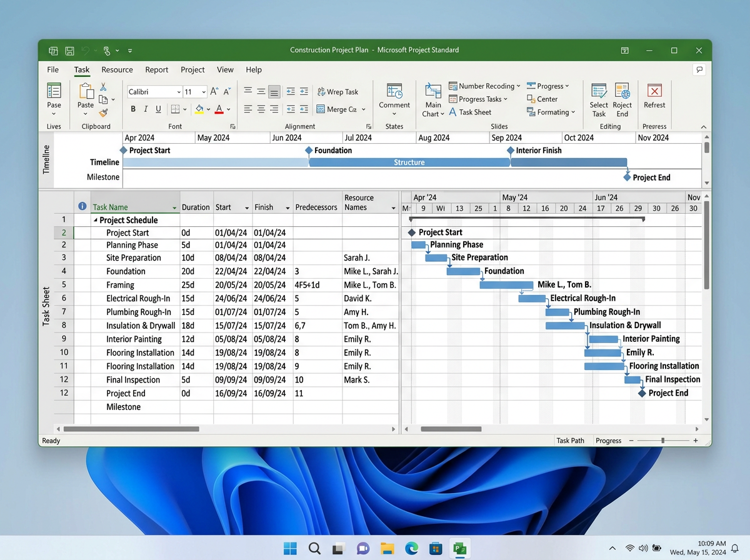The height and width of the screenshot is (560, 750).
Task: Click the Foundation milestone on the timeline
Action: [x=308, y=151]
